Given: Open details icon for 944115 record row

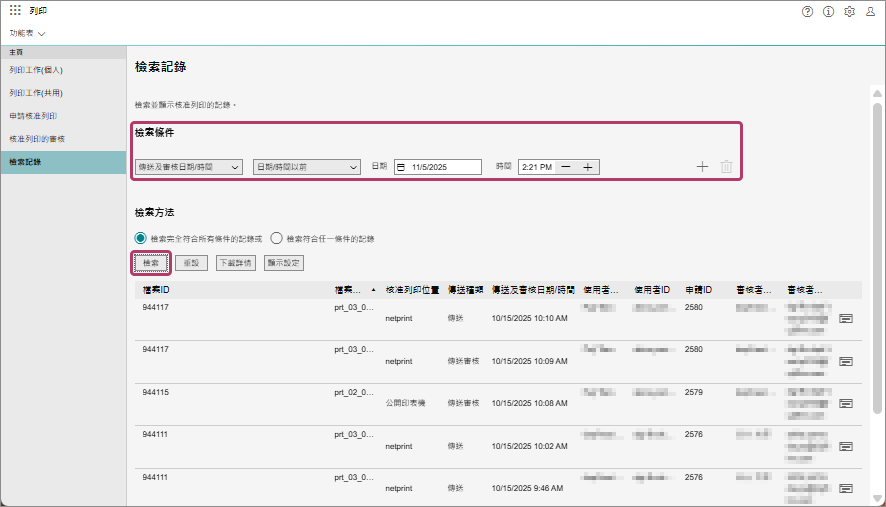Looking at the screenshot, I should pos(845,403).
